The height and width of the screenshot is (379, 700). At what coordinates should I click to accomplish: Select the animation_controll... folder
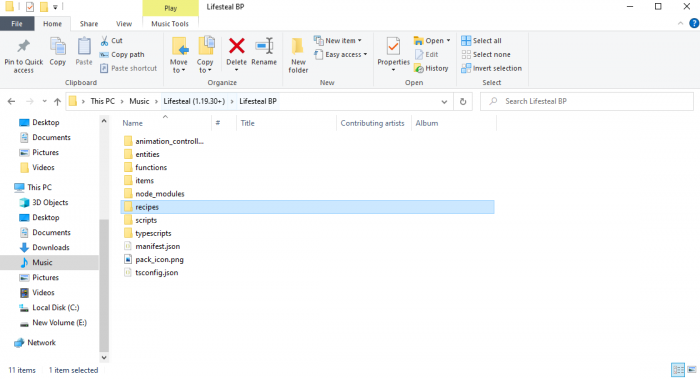(x=164, y=141)
